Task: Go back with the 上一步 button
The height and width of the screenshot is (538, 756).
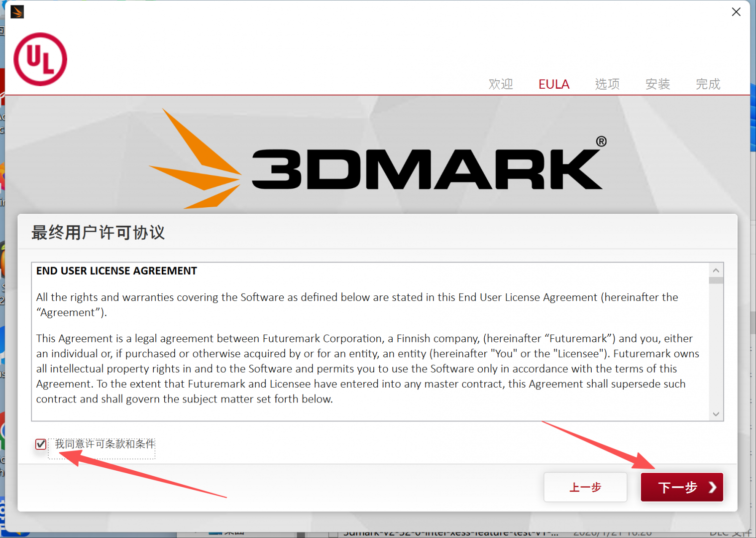Action: pyautogui.click(x=585, y=487)
